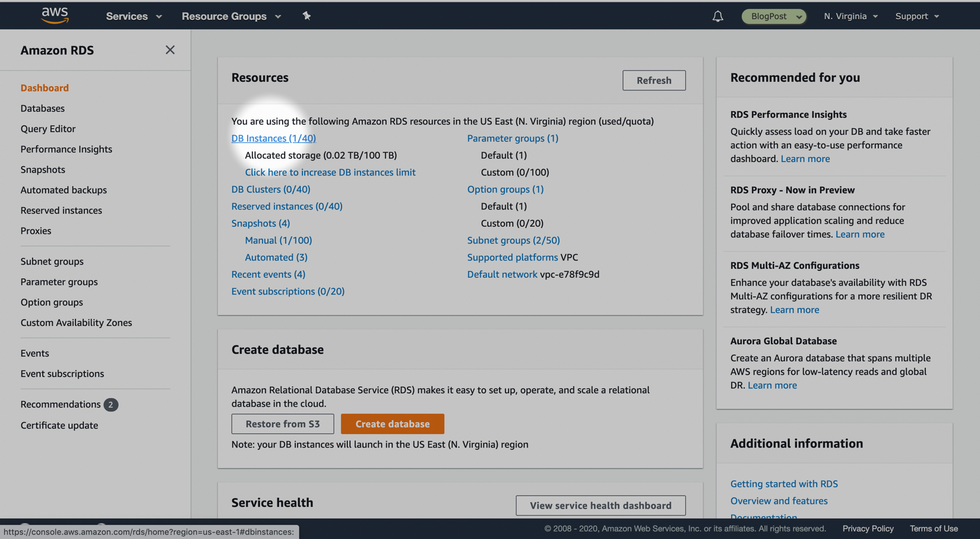Click the Custom (0/20) option groups text

(x=512, y=223)
